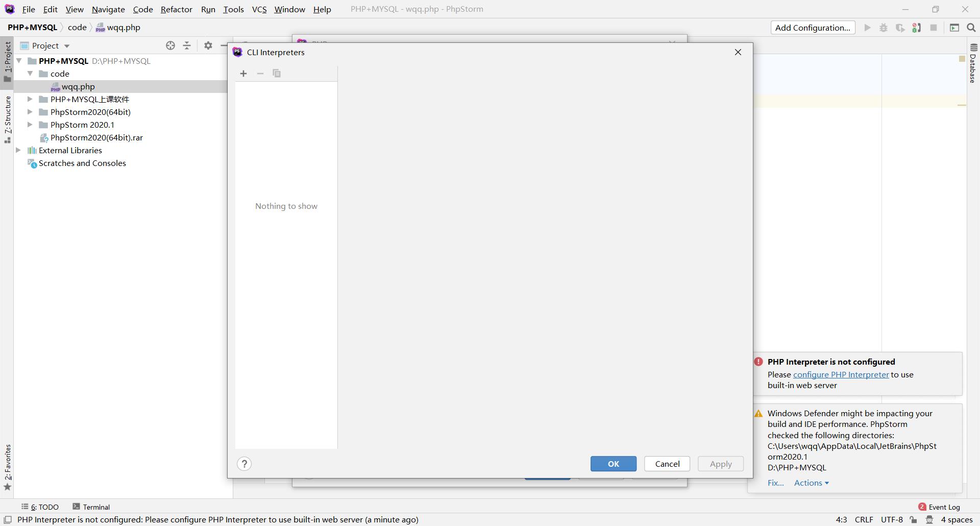Collapse all in Project panel
This screenshot has height=526, width=980.
(187, 45)
